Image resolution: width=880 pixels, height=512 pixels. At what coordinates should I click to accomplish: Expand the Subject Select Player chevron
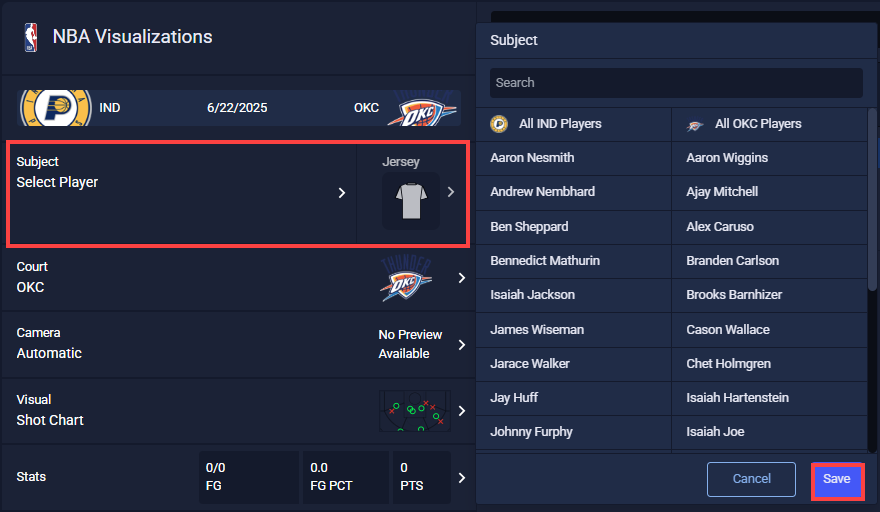[x=342, y=193]
